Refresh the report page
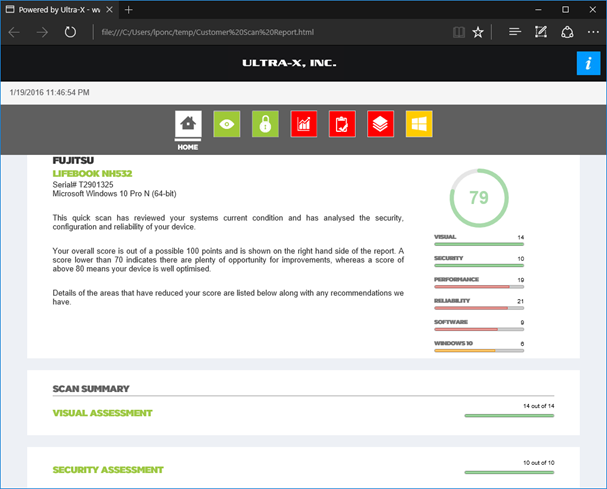Image resolution: width=607 pixels, height=489 pixels. pyautogui.click(x=70, y=32)
